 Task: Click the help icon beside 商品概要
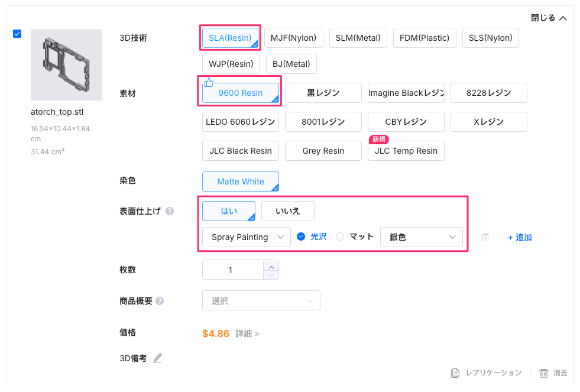coord(160,301)
